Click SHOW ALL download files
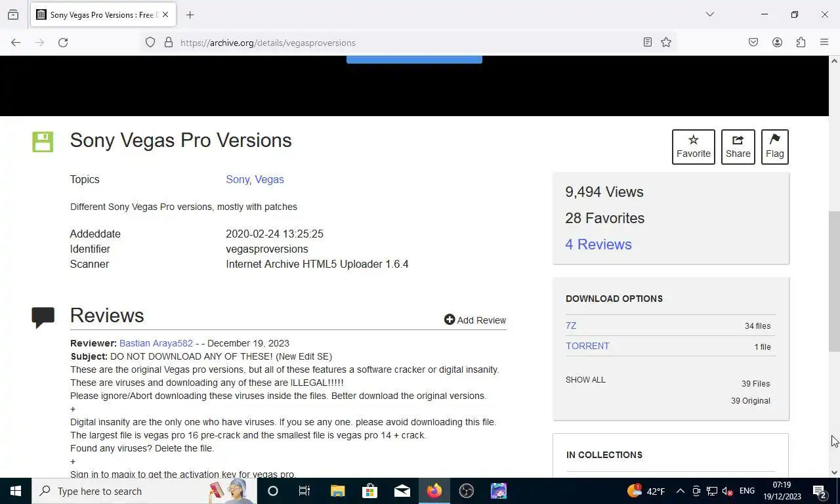Viewport: 840px width, 504px height. pos(585,380)
